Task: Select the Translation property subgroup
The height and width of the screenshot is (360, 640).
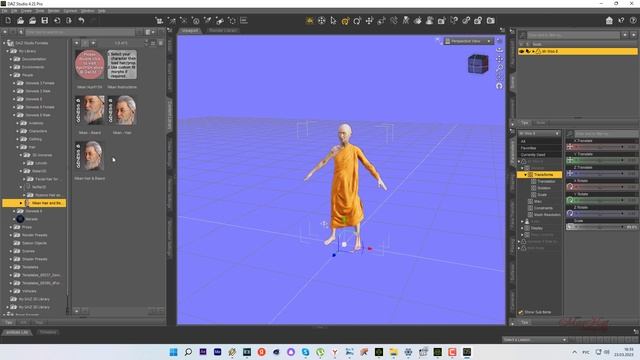Action: pos(546,181)
